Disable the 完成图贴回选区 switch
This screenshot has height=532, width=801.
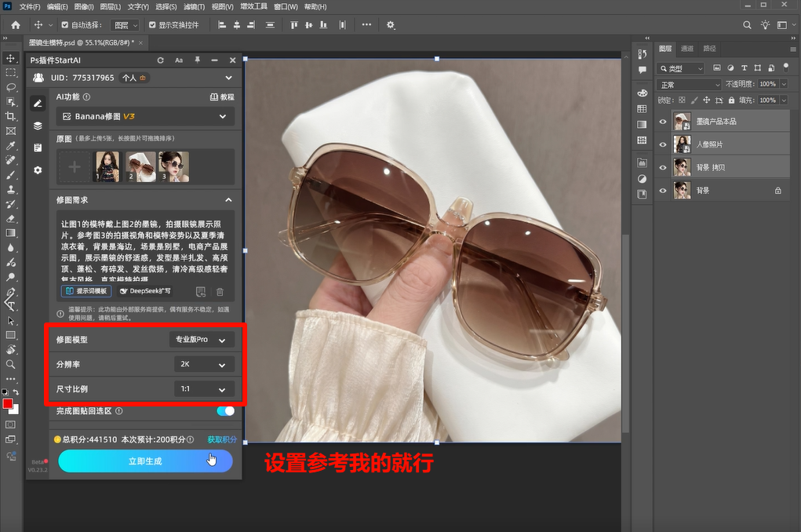(225, 410)
